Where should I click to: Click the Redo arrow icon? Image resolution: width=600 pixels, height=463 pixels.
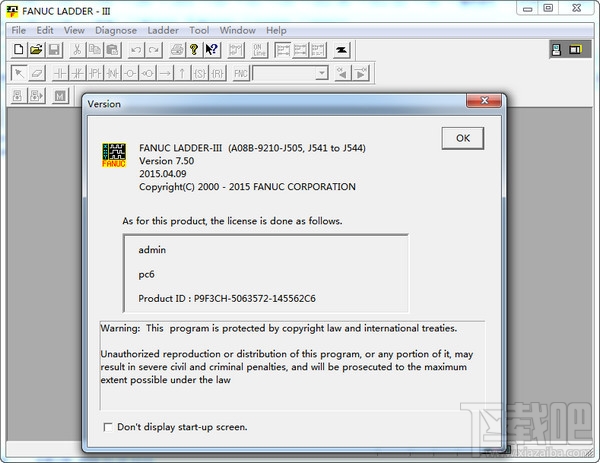(154, 50)
